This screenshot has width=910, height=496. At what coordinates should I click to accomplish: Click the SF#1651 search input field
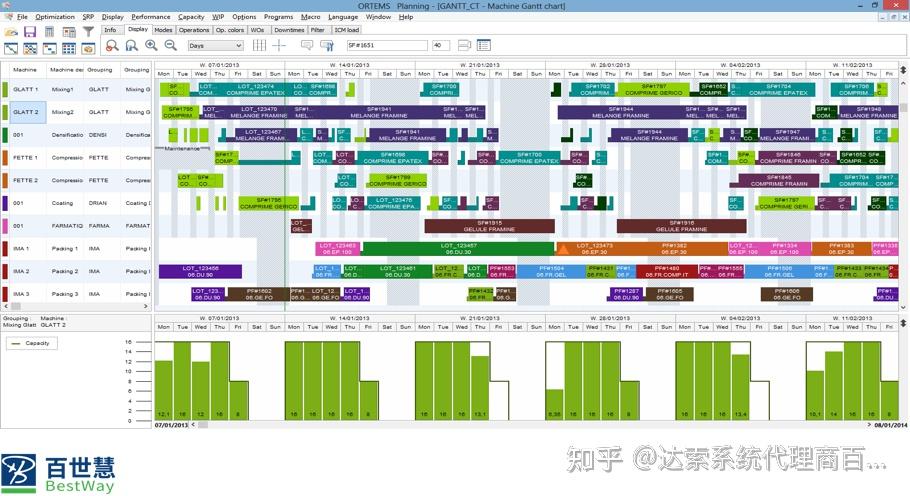387,45
